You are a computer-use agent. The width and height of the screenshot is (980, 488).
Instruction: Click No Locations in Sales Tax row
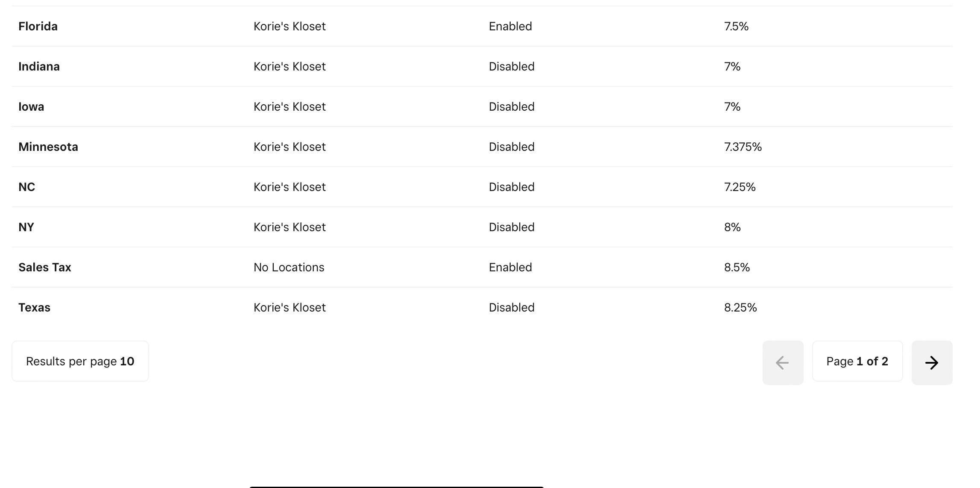(x=289, y=268)
